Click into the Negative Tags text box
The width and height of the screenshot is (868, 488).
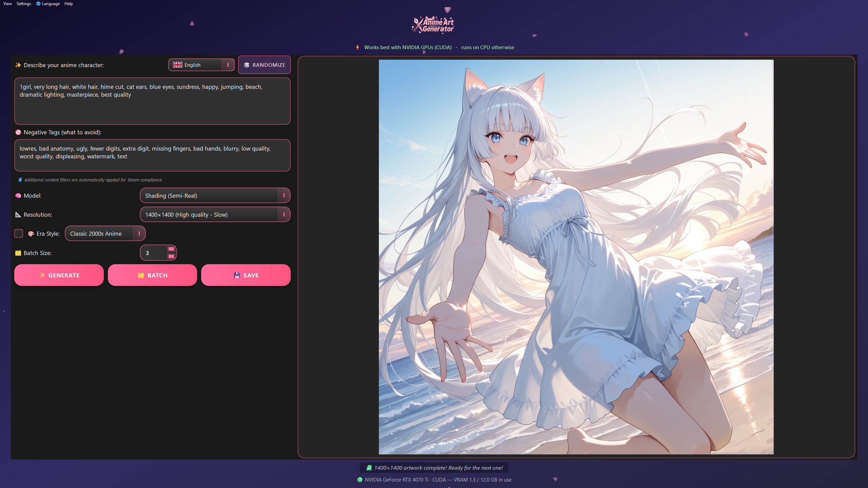pos(152,155)
